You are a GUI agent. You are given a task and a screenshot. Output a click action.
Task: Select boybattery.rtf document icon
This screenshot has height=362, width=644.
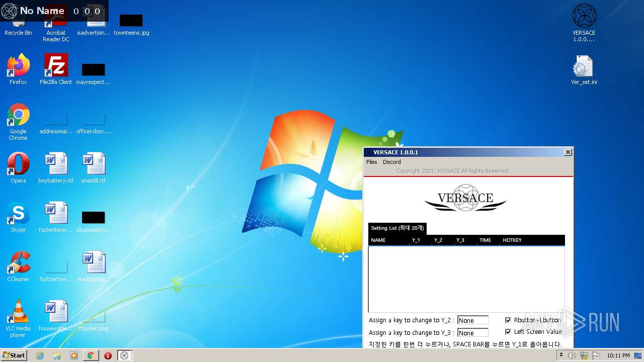pyautogui.click(x=56, y=168)
